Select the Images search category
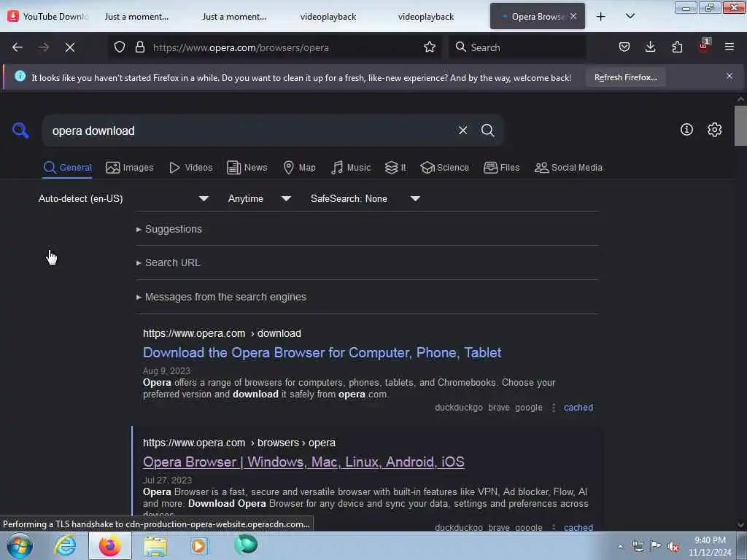 pyautogui.click(x=130, y=168)
